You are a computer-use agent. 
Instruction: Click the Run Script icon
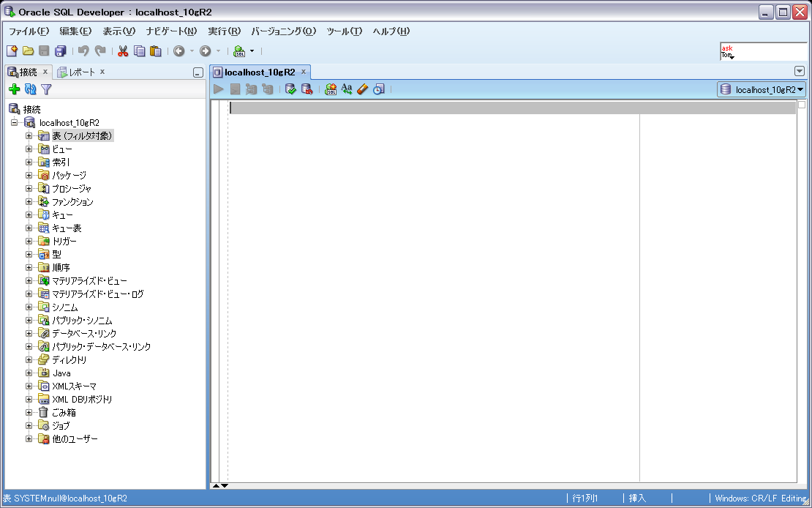tap(235, 89)
